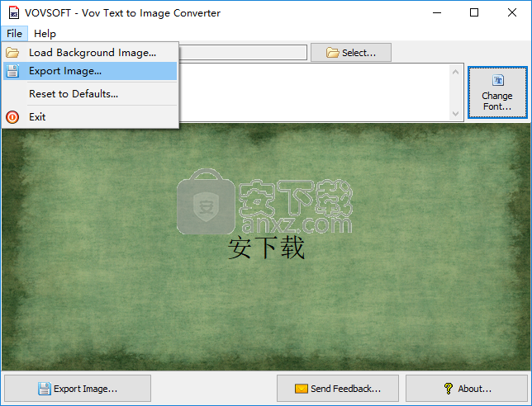Click text box scroll up arrow
532x406 pixels.
[456, 72]
